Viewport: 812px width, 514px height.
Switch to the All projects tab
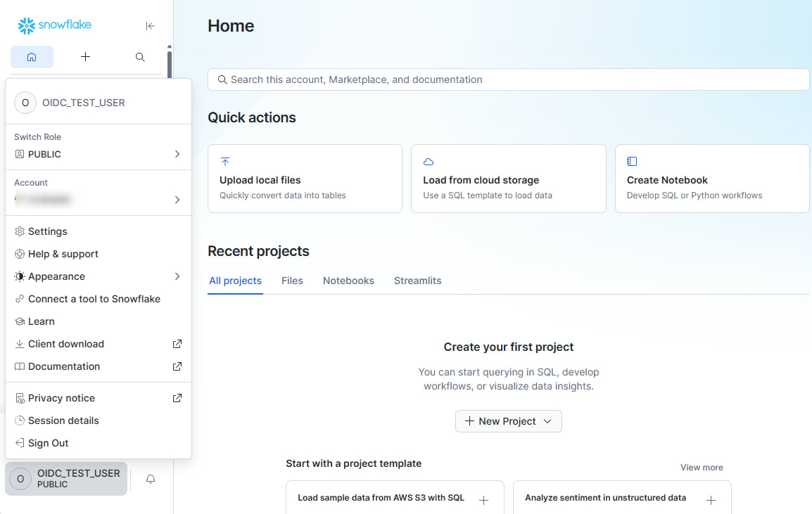click(x=235, y=281)
